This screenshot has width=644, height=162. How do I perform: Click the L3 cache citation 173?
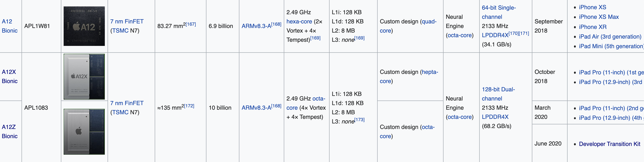pos(360,120)
